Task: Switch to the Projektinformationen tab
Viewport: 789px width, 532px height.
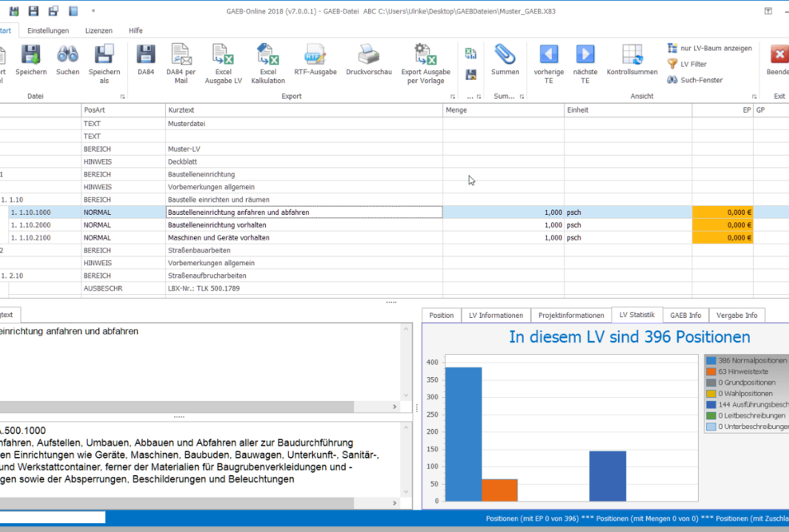Action: coord(571,315)
